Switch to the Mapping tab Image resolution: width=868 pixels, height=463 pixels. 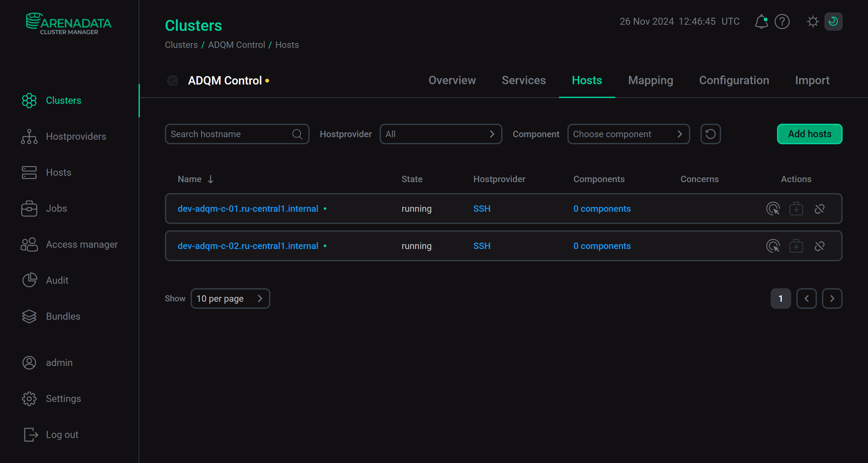[x=650, y=80]
